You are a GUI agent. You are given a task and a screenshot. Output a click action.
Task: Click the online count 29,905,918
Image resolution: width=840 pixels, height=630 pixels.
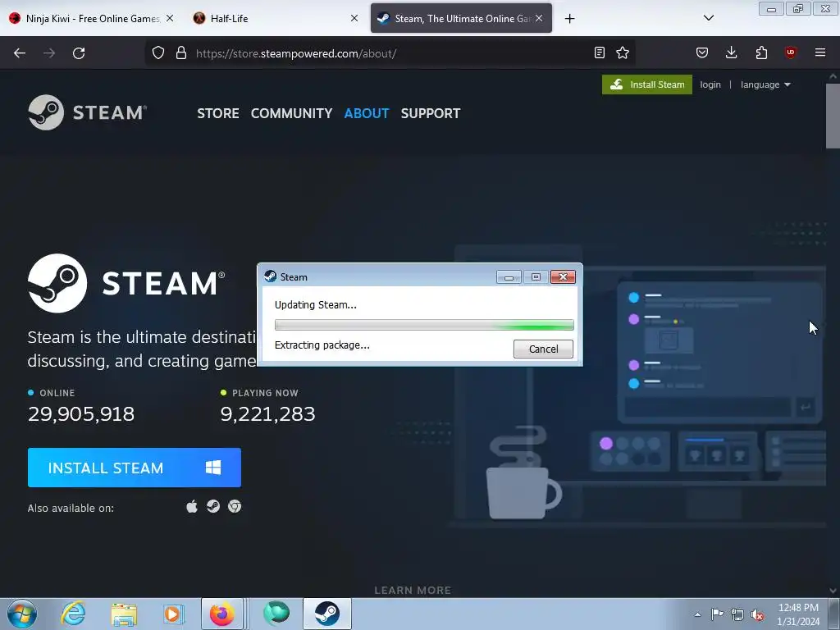click(81, 413)
